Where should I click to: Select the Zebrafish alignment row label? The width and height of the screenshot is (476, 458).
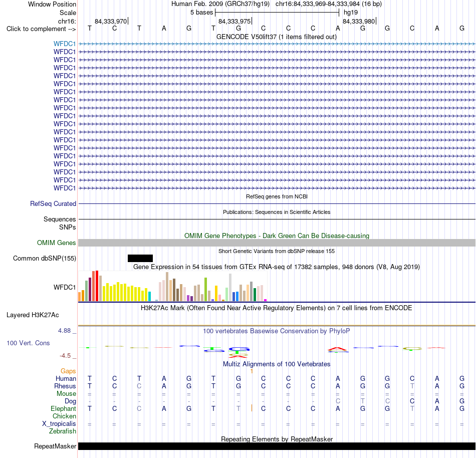pyautogui.click(x=63, y=431)
